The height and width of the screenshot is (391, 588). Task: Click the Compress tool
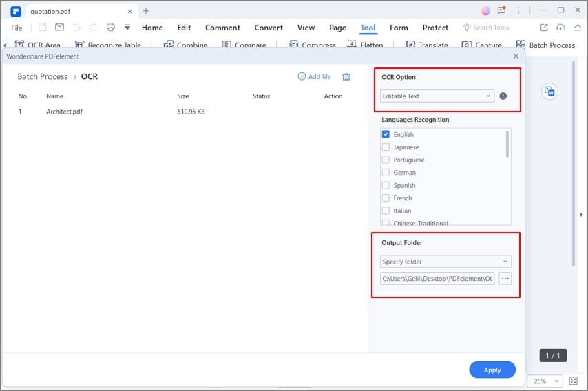[x=313, y=45]
